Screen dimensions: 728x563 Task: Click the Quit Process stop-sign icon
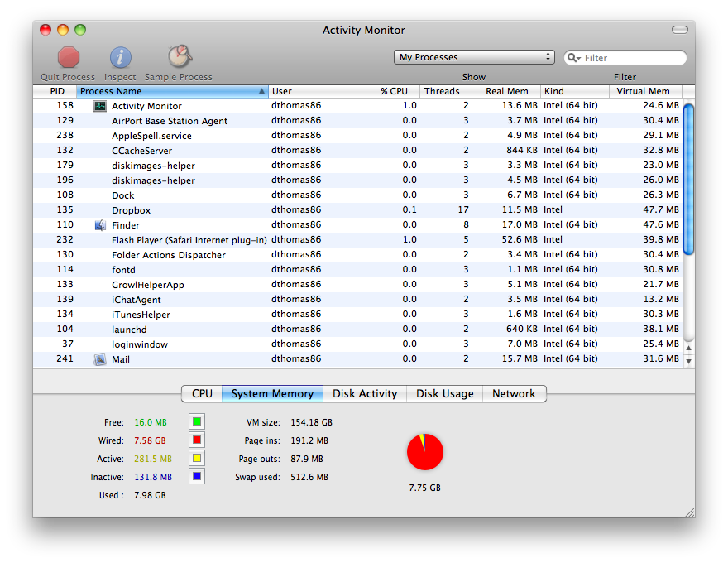tap(68, 58)
